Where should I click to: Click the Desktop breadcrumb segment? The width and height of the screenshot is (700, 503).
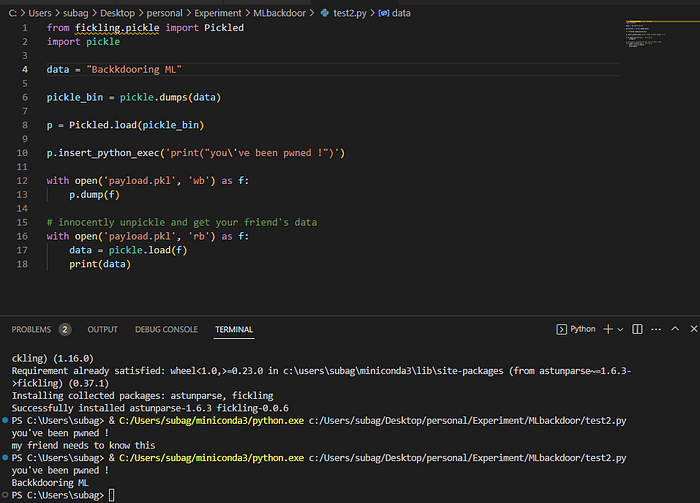(117, 13)
